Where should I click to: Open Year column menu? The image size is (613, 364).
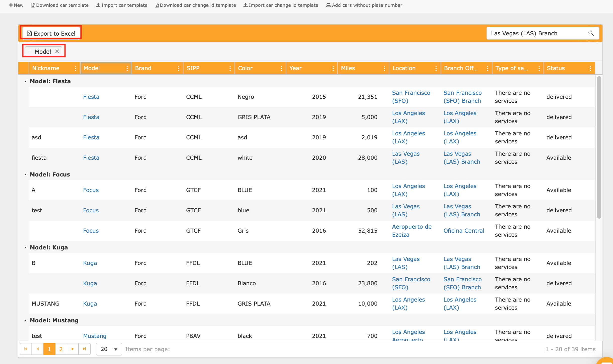coord(333,68)
